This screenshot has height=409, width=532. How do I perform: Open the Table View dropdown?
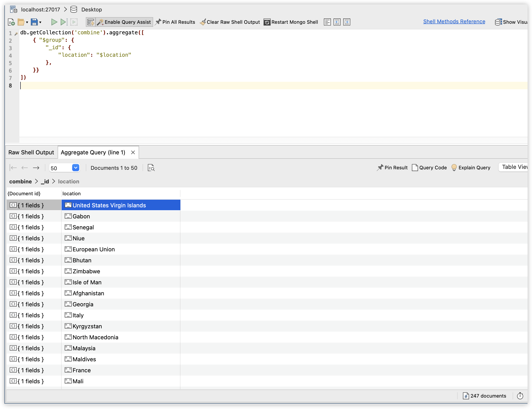(514, 167)
